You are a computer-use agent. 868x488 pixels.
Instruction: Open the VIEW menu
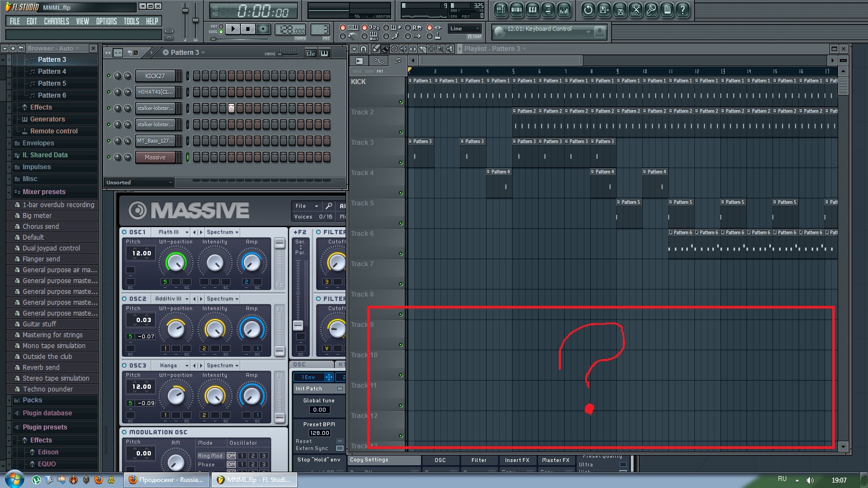click(82, 21)
